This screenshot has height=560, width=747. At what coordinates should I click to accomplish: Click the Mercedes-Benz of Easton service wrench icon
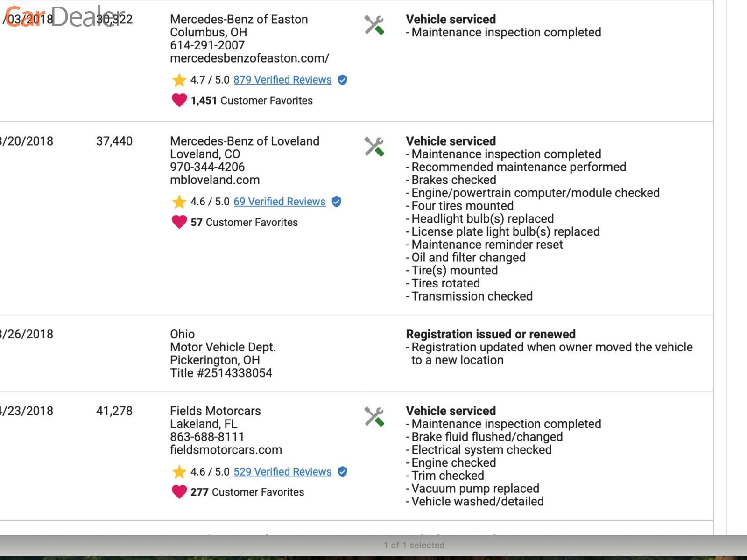374,25
